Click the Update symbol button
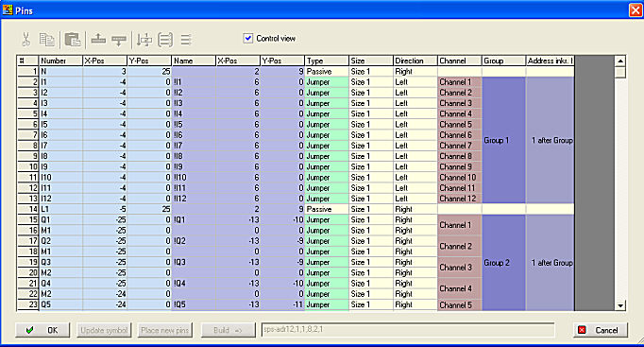Image resolution: width=644 pixels, height=347 pixels. tap(104, 330)
